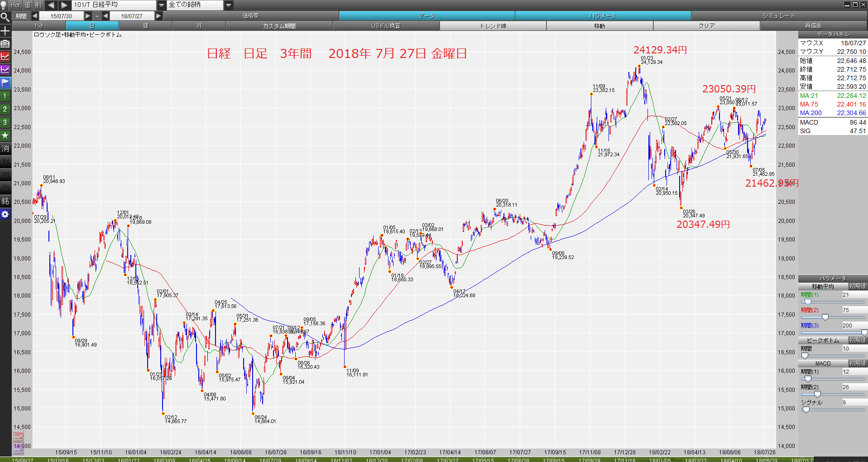Click the データパネル header
The height and width of the screenshot is (462, 868).
pyautogui.click(x=833, y=34)
